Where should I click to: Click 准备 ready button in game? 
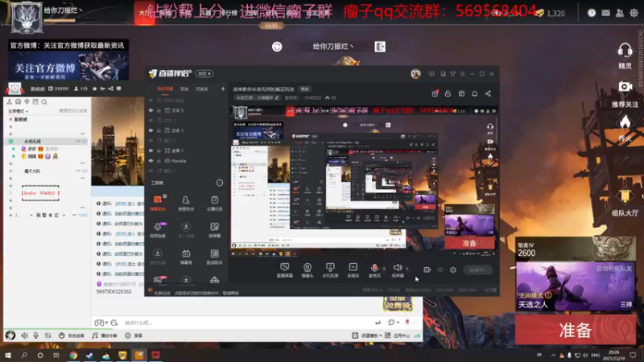(x=576, y=330)
